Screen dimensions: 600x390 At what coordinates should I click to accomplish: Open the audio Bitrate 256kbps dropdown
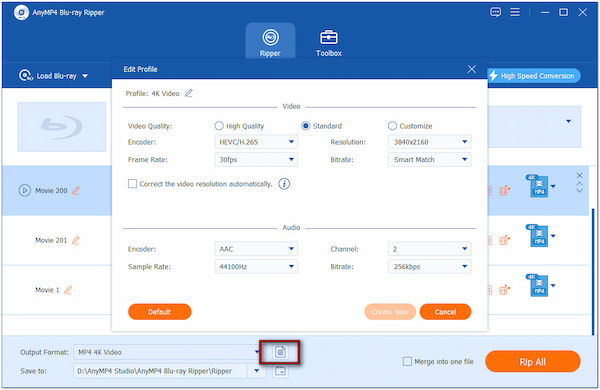[x=429, y=266]
